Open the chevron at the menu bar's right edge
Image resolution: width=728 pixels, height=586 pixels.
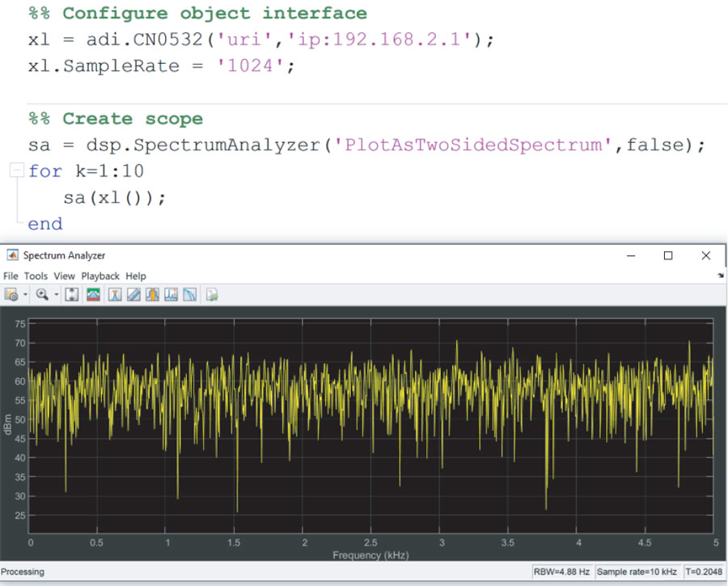[719, 276]
